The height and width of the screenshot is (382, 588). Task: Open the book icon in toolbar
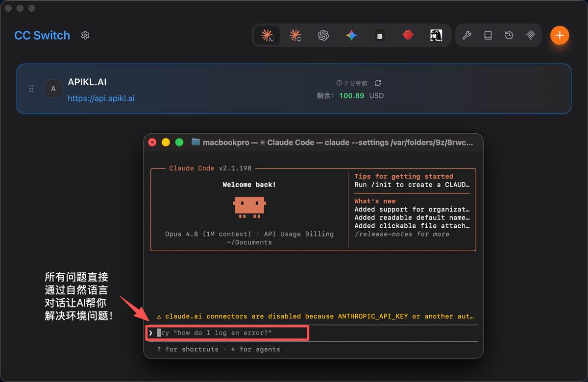(488, 35)
